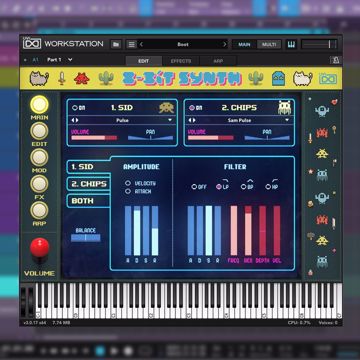Click the UVI logo in the yellow banner

(x=328, y=79)
